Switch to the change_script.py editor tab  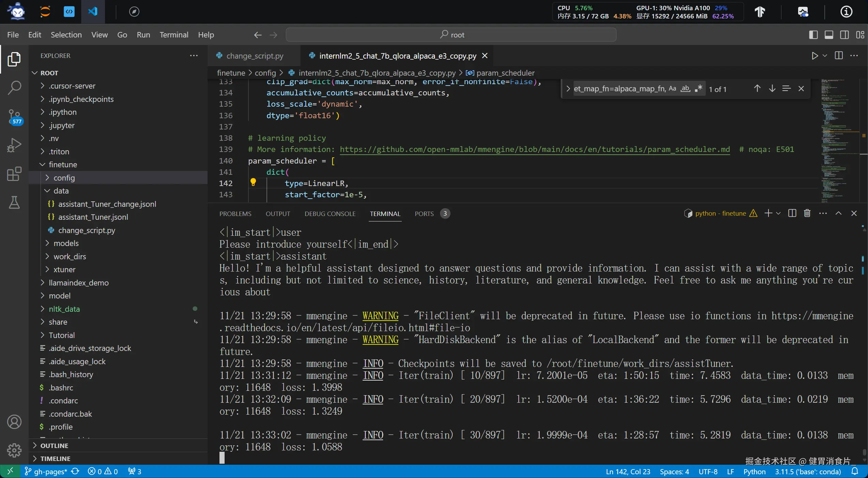coord(255,56)
